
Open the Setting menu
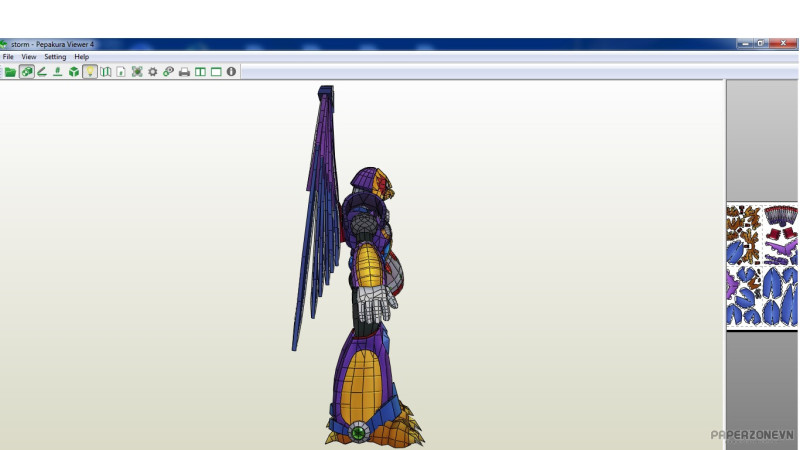[55, 57]
